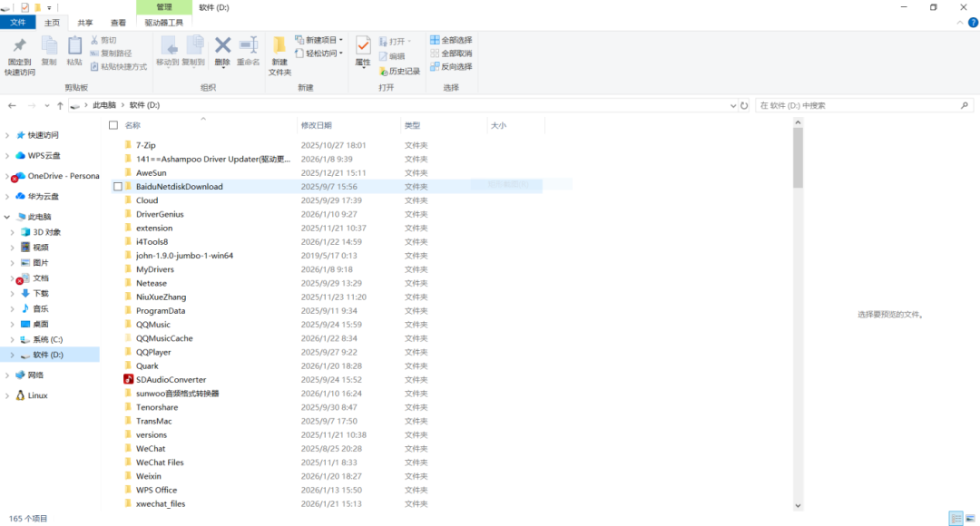Click the Paste shortcut icon
This screenshot has width=980, height=526.
click(x=94, y=66)
